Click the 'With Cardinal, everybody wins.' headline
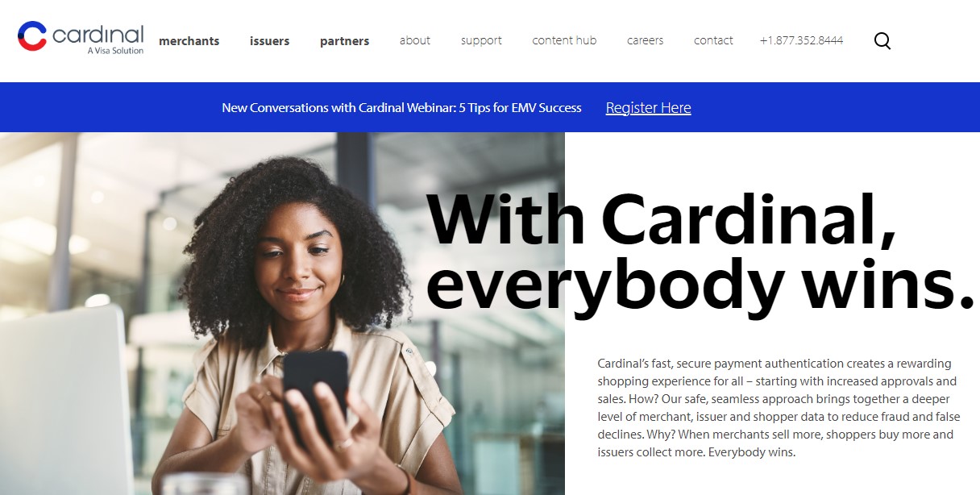The height and width of the screenshot is (495, 980). tap(700, 253)
